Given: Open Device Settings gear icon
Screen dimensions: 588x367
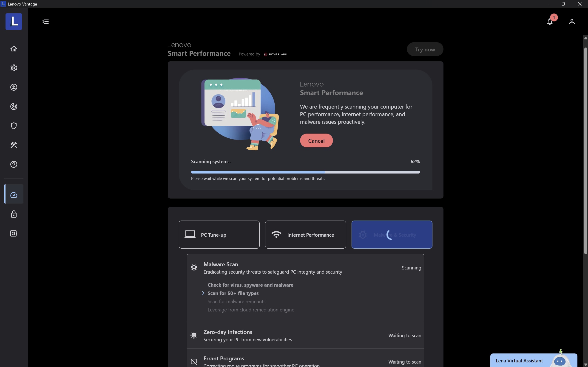Looking at the screenshot, I should 14,68.
